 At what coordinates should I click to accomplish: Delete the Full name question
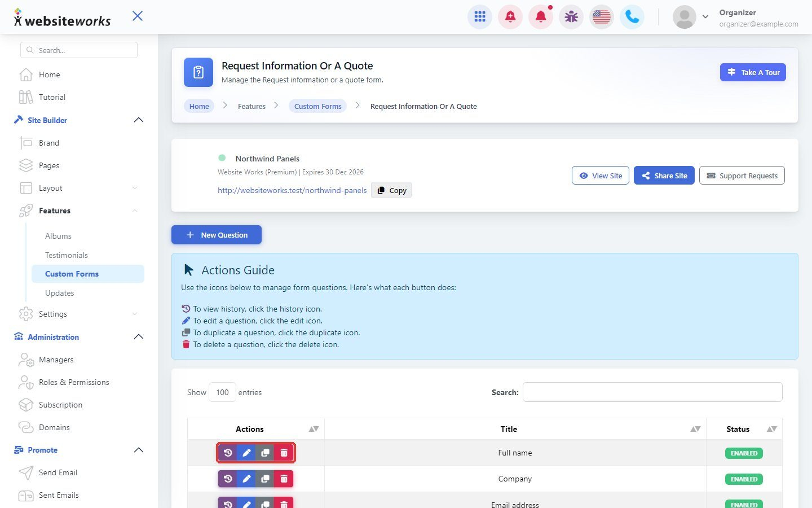[x=284, y=453]
